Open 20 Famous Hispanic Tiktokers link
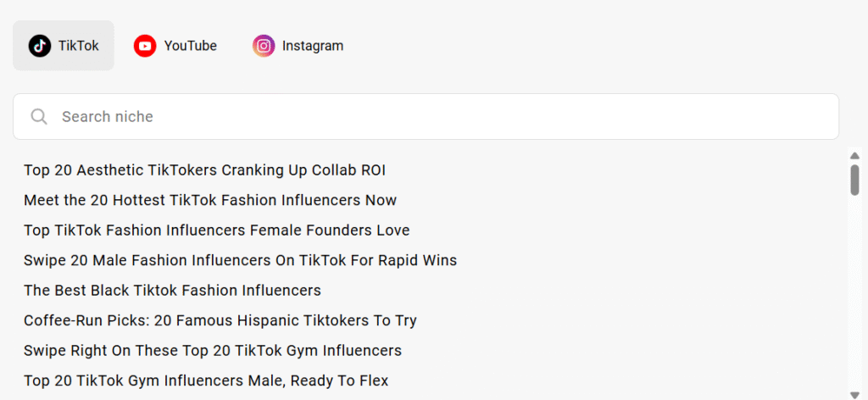This screenshot has height=400, width=868. (x=220, y=320)
